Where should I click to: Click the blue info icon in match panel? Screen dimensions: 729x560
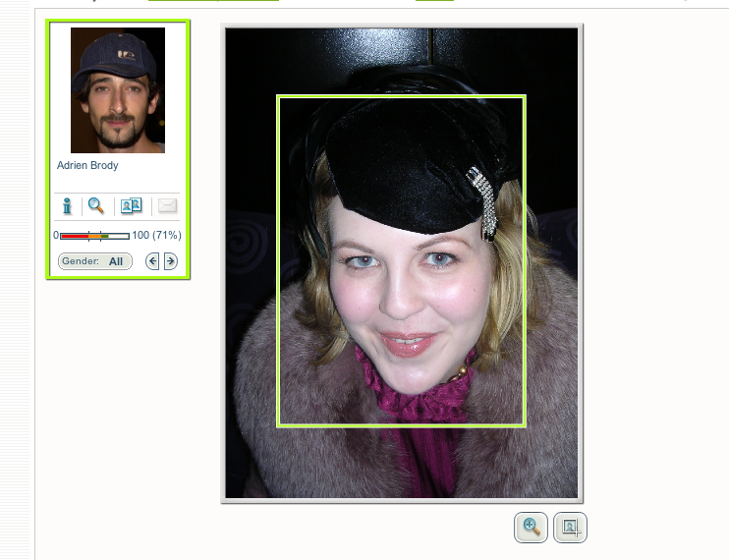[68, 205]
